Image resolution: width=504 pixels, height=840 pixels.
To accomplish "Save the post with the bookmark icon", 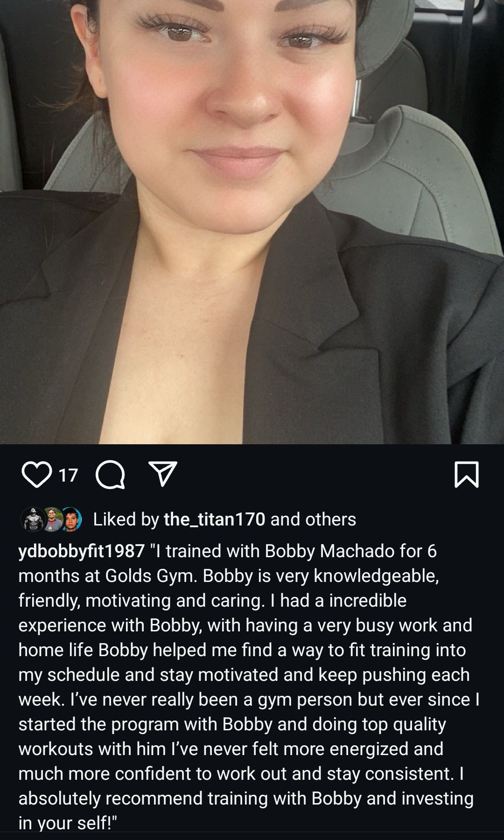I will point(466,475).
